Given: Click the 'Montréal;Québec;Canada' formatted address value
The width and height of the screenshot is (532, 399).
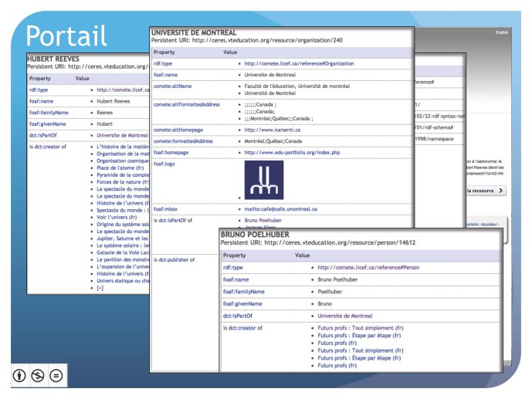Looking at the screenshot, I should tap(273, 141).
